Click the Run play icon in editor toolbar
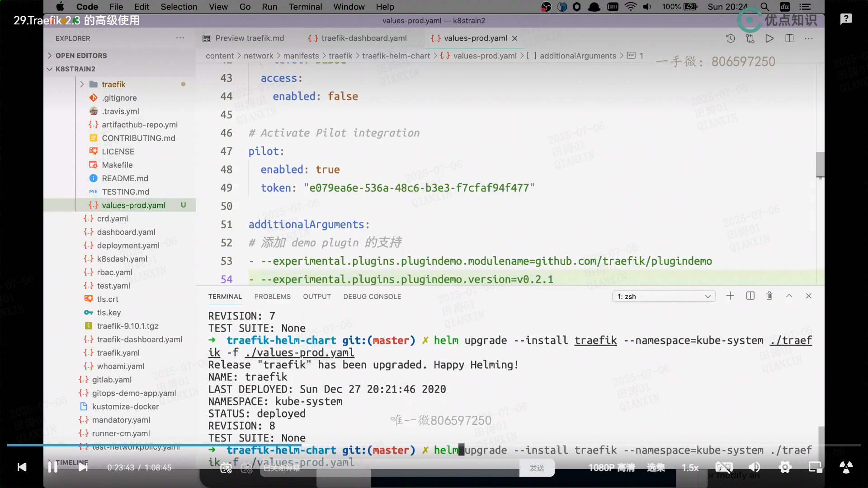Image resolution: width=868 pixels, height=488 pixels. click(769, 38)
